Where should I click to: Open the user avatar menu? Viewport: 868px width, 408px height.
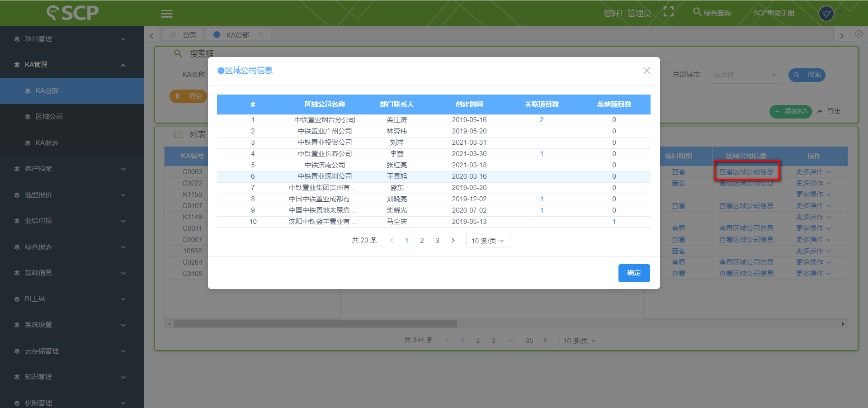pos(826,14)
